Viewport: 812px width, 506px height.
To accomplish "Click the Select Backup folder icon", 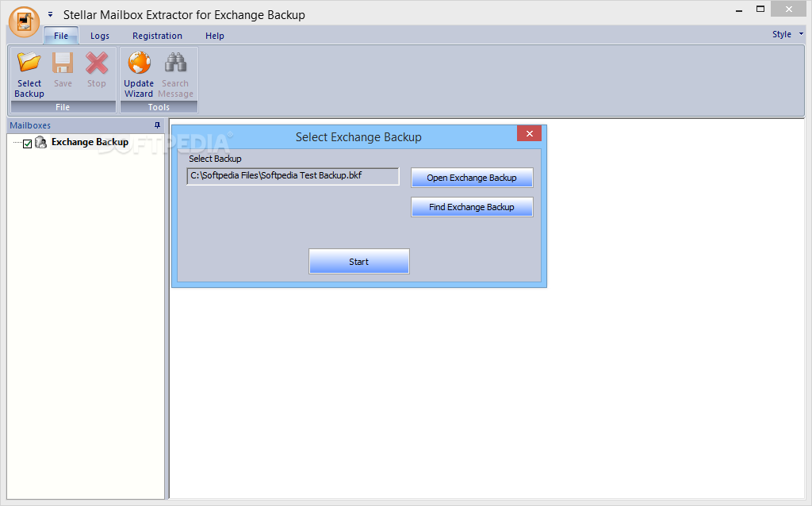I will tap(29, 62).
